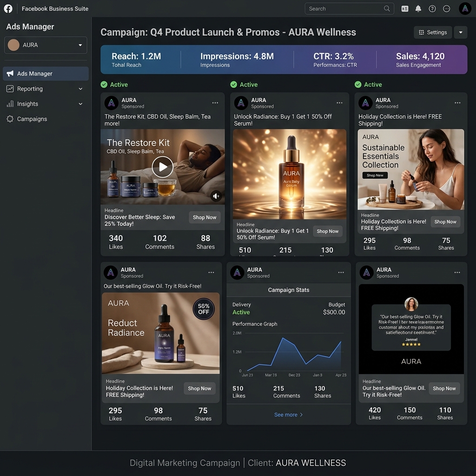Toggle sound on the Restore Kit video
Screen dimensions: 476x476
click(x=216, y=196)
